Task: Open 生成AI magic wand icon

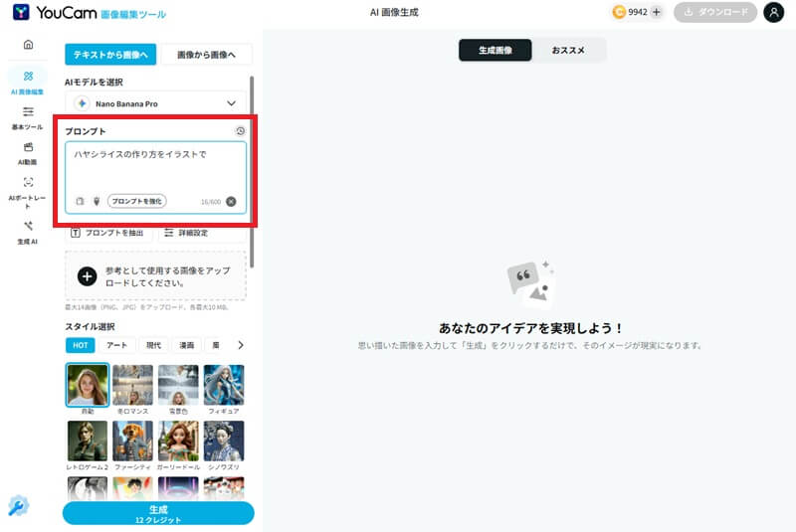Action: [x=29, y=226]
